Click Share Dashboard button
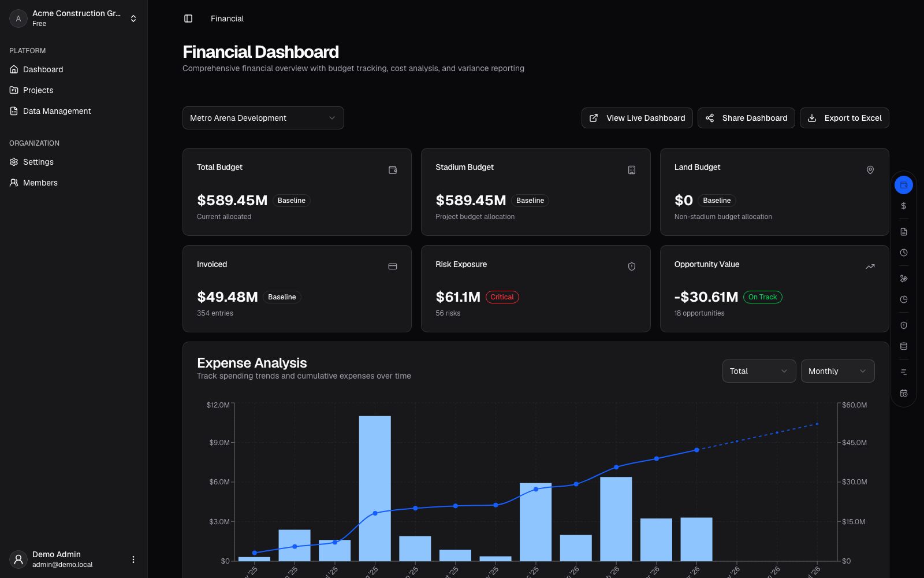Viewport: 924px width, 578px height. tap(746, 118)
